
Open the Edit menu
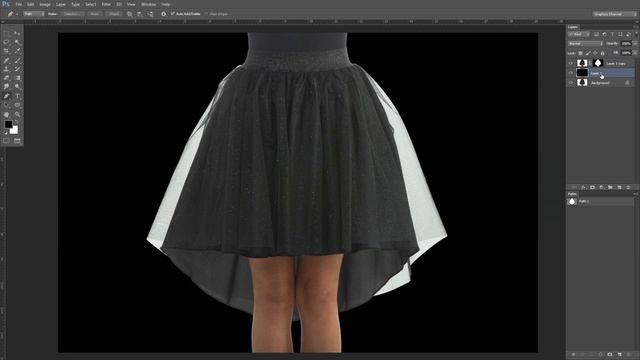(x=31, y=4)
